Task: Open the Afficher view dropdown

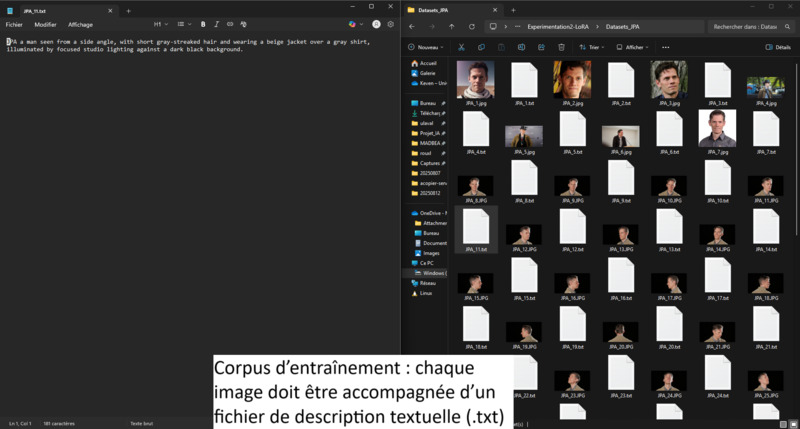Action: tap(632, 47)
